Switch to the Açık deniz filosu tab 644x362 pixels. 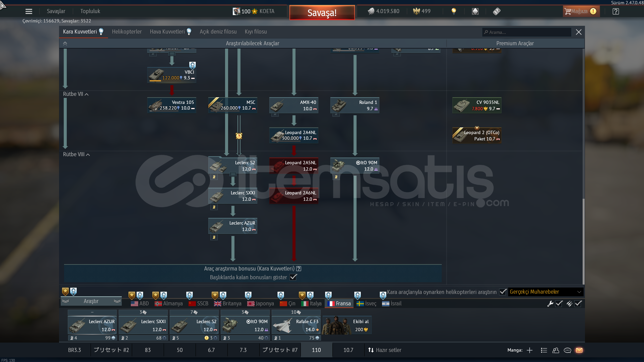click(218, 32)
